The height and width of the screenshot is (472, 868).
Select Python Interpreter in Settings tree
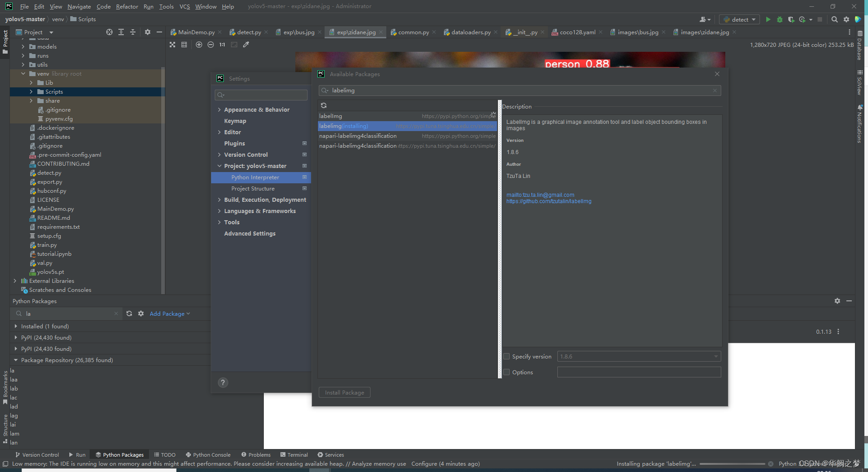261,177
